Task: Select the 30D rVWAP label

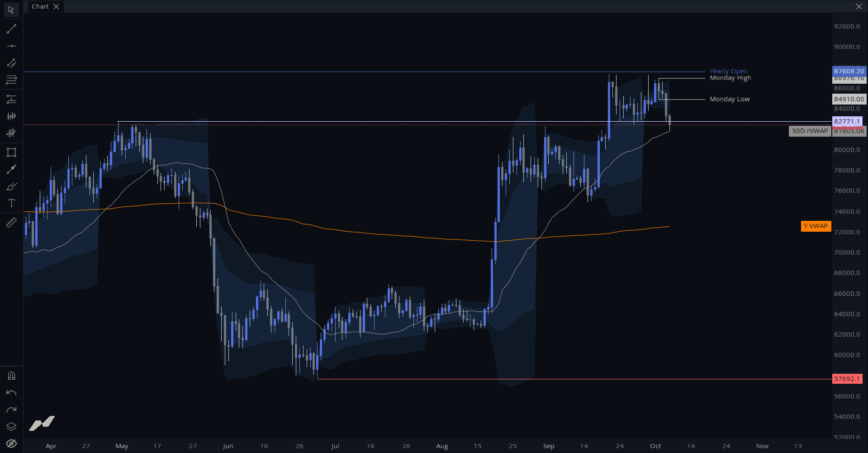Action: coord(810,131)
